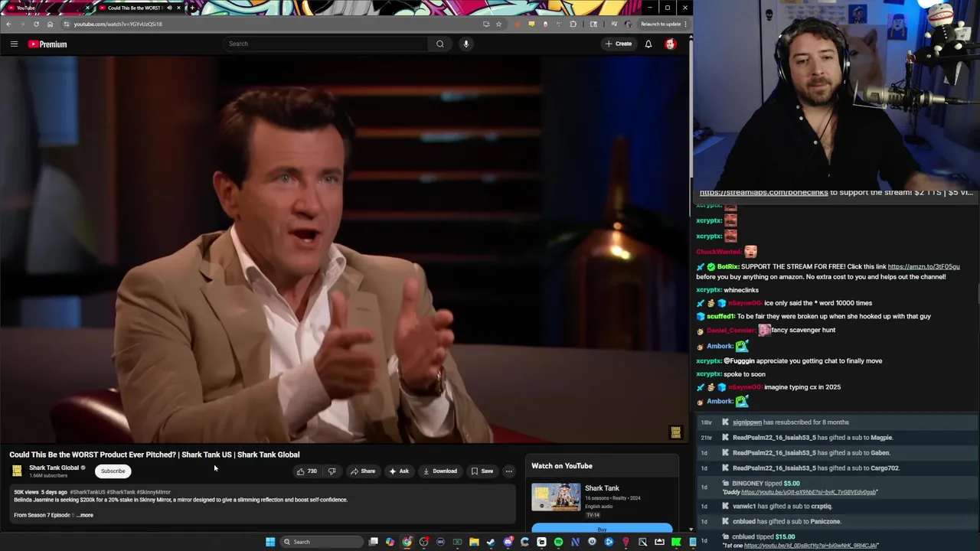Click the #SharkTankUS hashtag
Screen dimensions: 980x551
click(x=88, y=492)
